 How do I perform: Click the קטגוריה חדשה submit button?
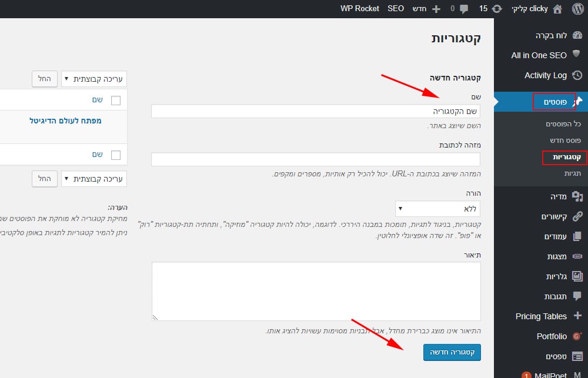(452, 353)
